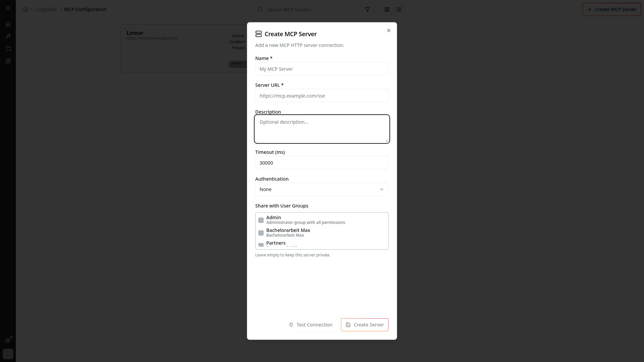Viewport: 644px width, 362px height.
Task: Open the wrench tools icon in the sidebar
Action: 8,36
